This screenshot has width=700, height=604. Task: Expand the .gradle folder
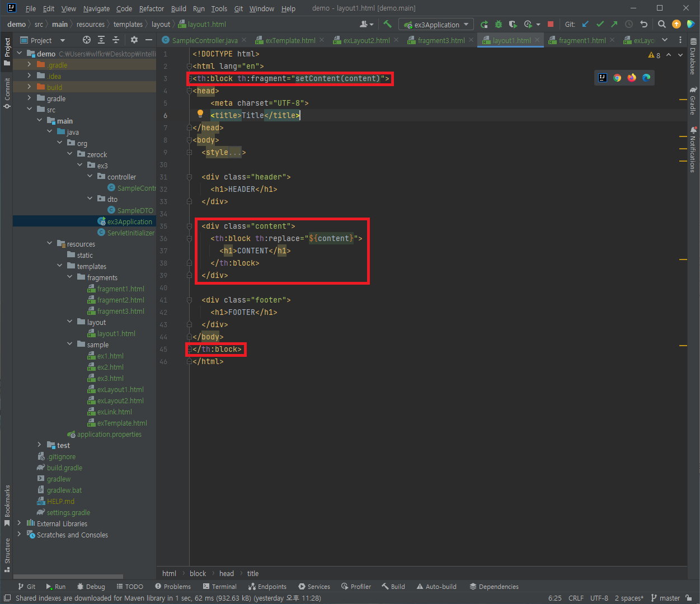coord(29,65)
